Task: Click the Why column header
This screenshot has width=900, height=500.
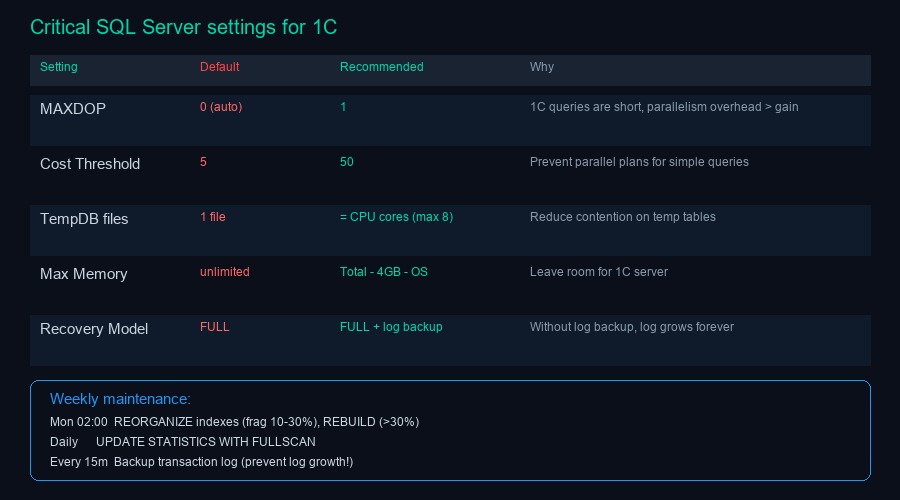Action: click(x=542, y=67)
